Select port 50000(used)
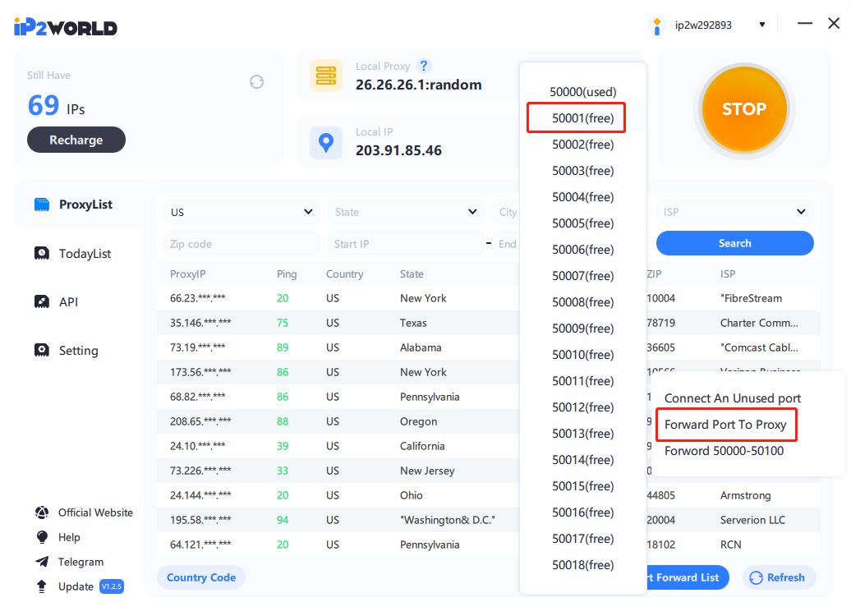 (583, 92)
